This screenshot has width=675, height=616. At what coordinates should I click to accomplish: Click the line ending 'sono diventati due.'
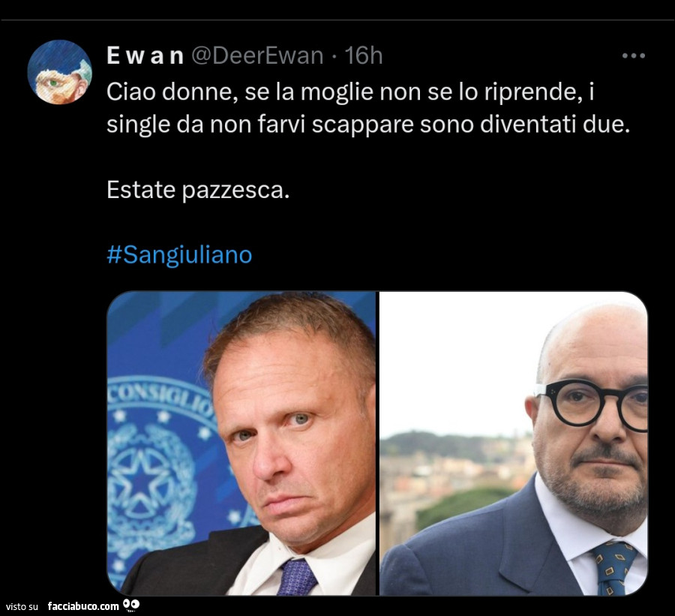pyautogui.click(x=368, y=125)
